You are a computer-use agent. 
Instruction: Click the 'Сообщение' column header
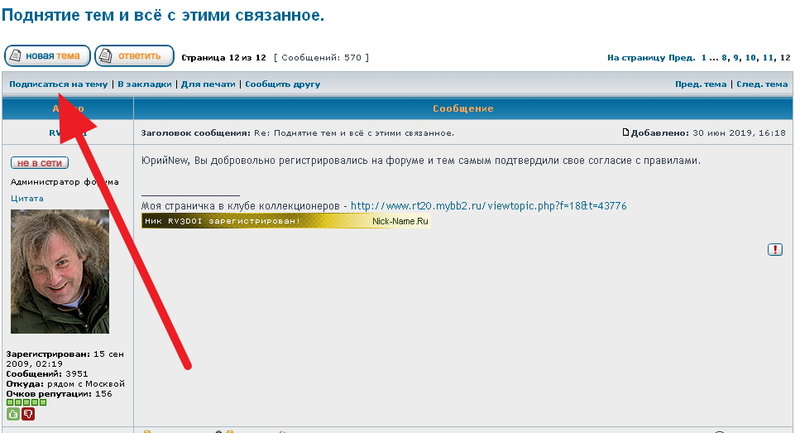pos(463,109)
